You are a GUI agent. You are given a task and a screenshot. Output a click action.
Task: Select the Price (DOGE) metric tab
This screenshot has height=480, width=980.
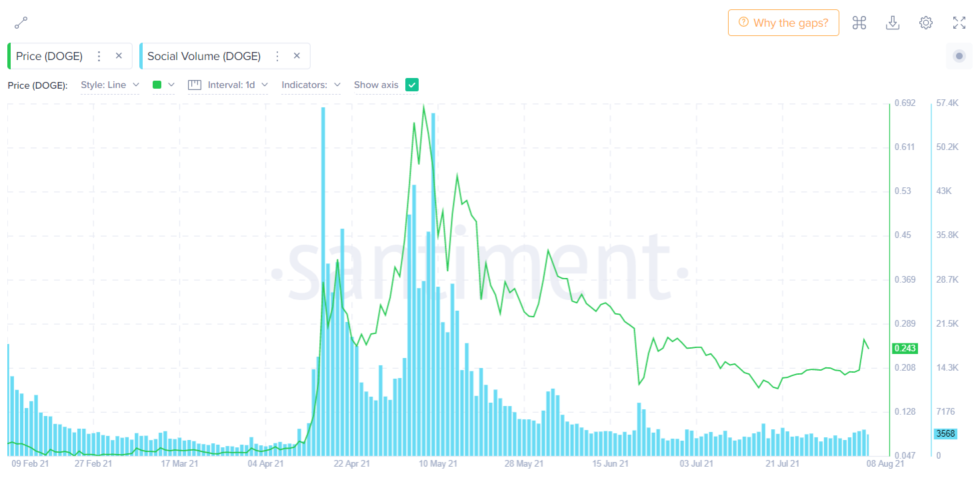[x=49, y=56]
